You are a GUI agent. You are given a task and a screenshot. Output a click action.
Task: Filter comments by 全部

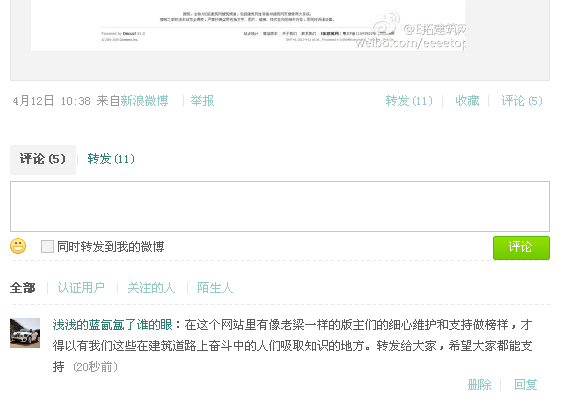pos(23,288)
